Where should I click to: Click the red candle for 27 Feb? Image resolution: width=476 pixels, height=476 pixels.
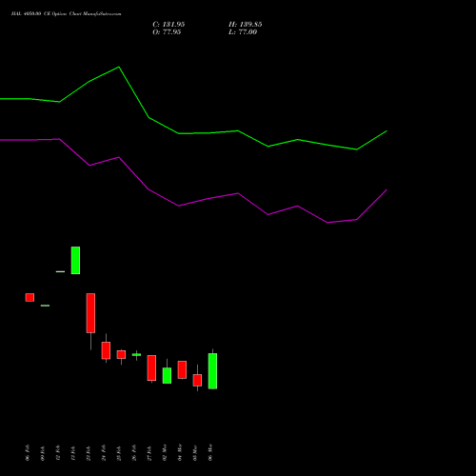click(151, 367)
